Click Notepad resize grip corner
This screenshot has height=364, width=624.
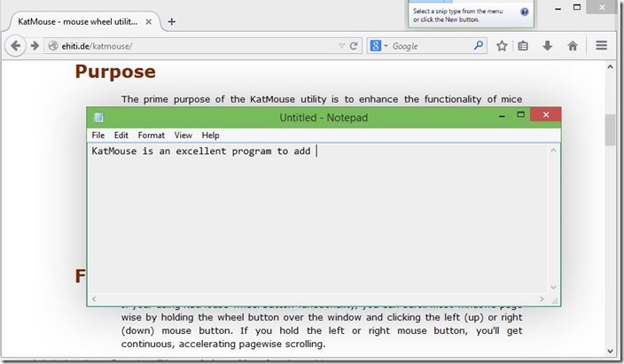click(555, 300)
